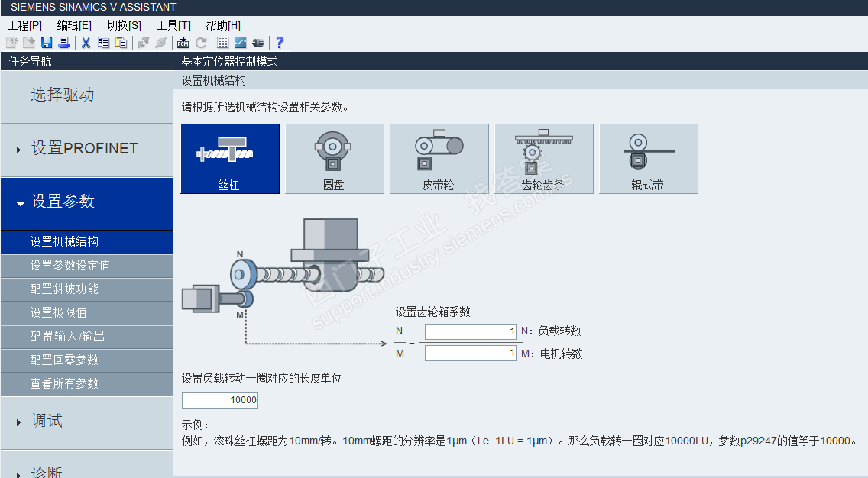Save project with the floppy disk icon
This screenshot has width=868, height=478.
click(x=47, y=43)
